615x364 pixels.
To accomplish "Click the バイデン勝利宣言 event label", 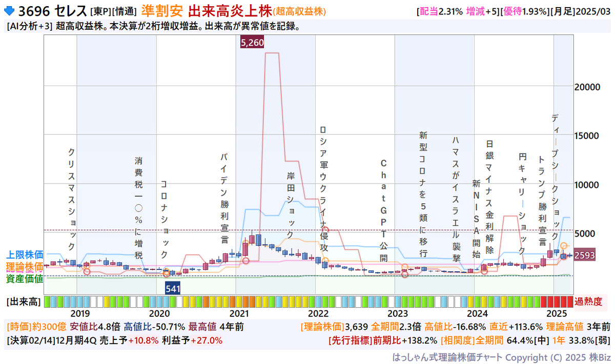I will (224, 198).
